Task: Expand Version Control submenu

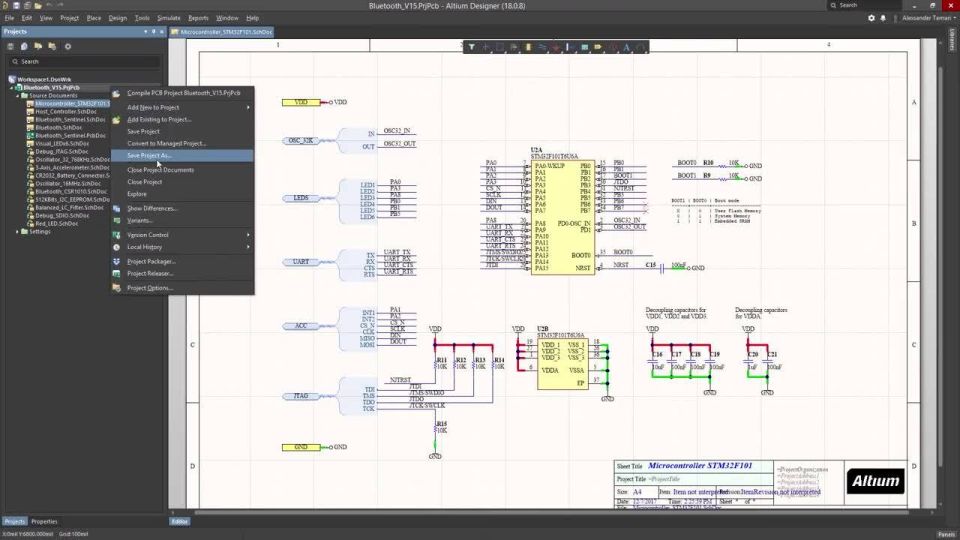Action: pyautogui.click(x=182, y=234)
